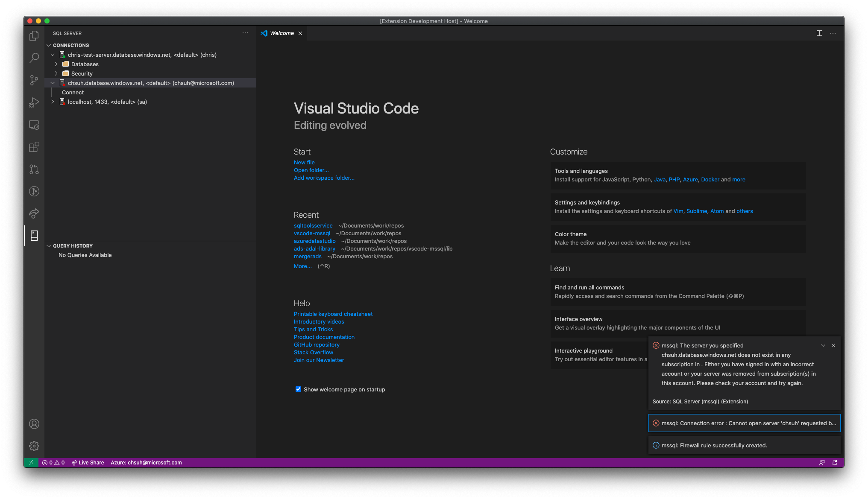Open the SQL Server panel actions menu
This screenshot has height=499, width=868.
coord(245,33)
